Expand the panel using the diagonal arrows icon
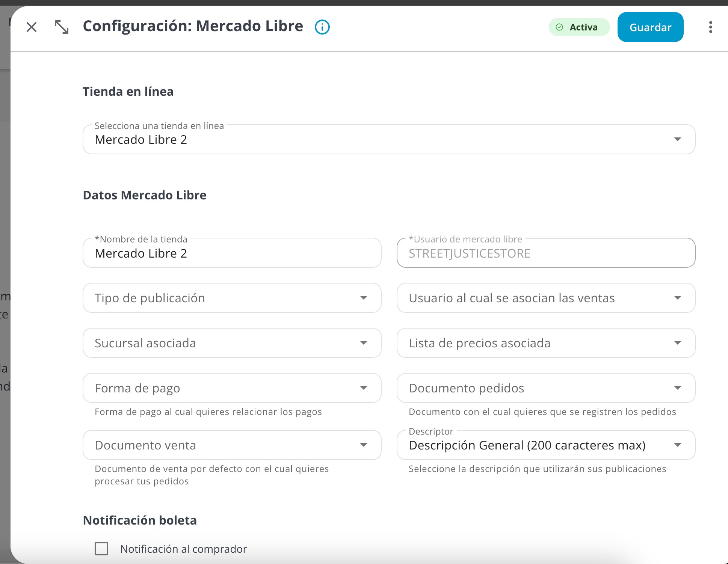The width and height of the screenshot is (728, 564). (x=62, y=27)
